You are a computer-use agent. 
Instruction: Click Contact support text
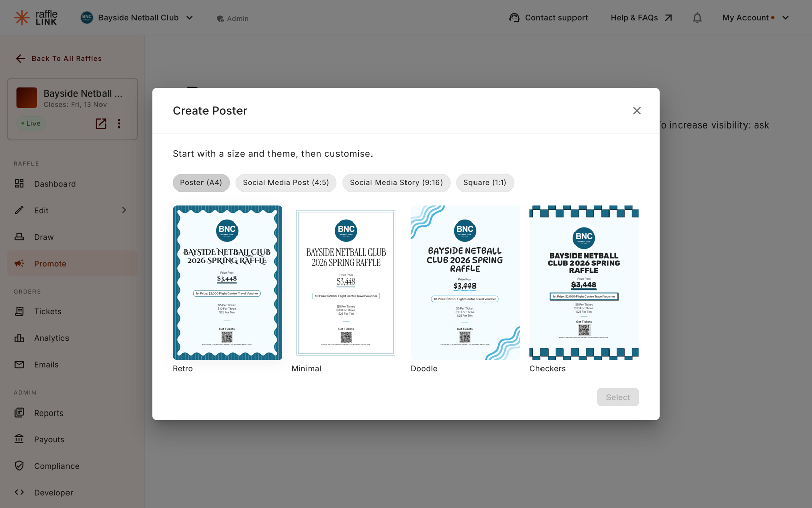pyautogui.click(x=556, y=18)
